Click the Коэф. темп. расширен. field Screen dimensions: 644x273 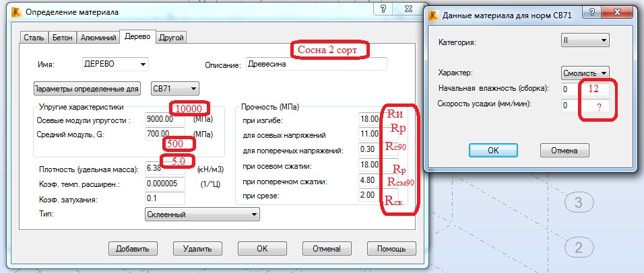click(x=165, y=183)
